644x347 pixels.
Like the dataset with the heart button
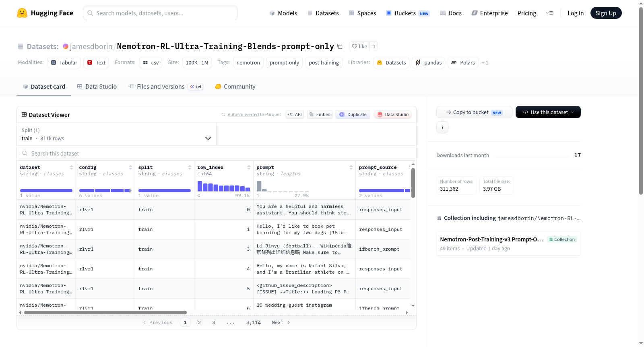click(359, 46)
